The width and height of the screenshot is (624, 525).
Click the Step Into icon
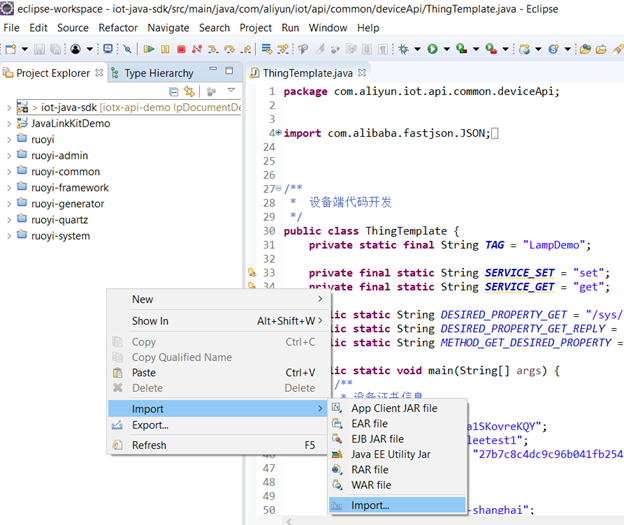tap(213, 49)
